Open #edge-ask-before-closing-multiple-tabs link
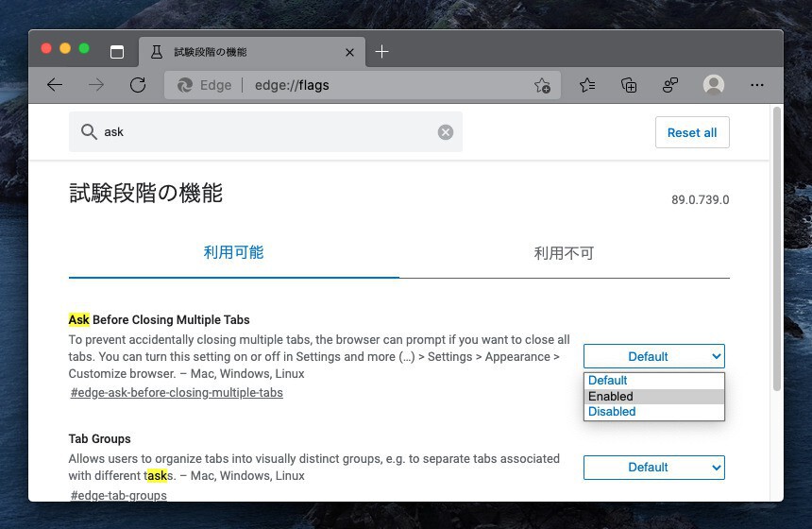The image size is (812, 529). point(177,393)
